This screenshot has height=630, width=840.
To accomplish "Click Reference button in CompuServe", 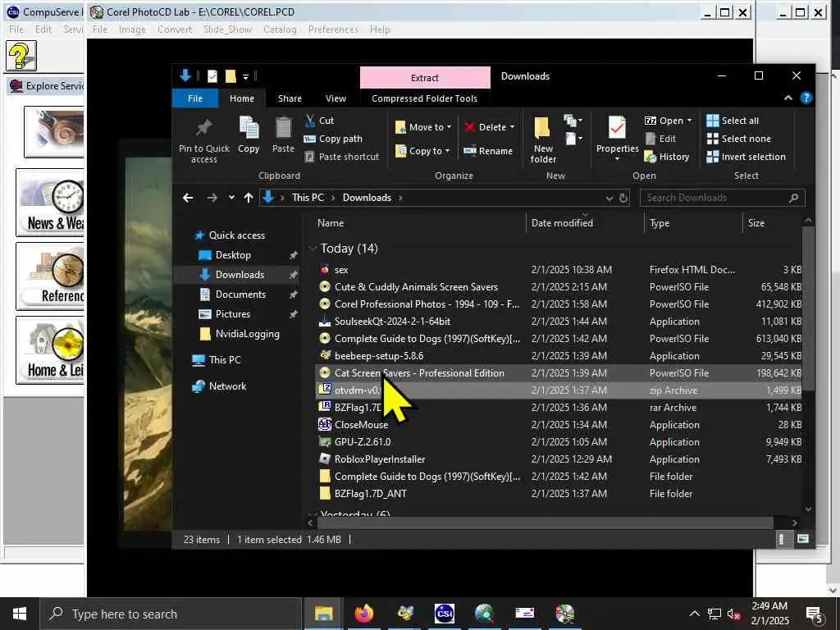I will click(x=50, y=276).
